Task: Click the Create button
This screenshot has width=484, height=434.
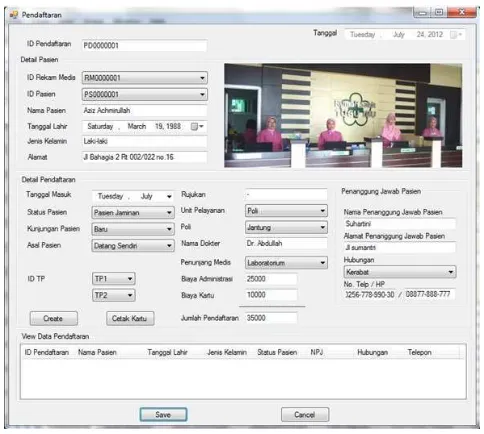Action: (x=54, y=319)
